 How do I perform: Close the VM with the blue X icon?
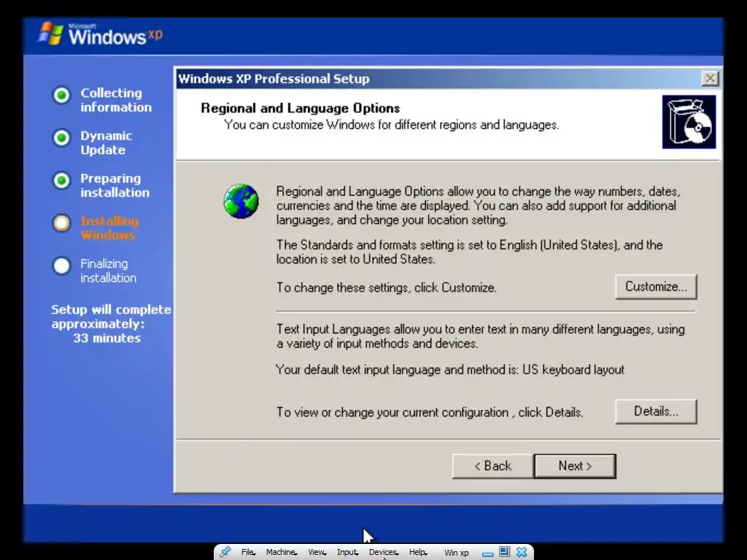[x=522, y=552]
